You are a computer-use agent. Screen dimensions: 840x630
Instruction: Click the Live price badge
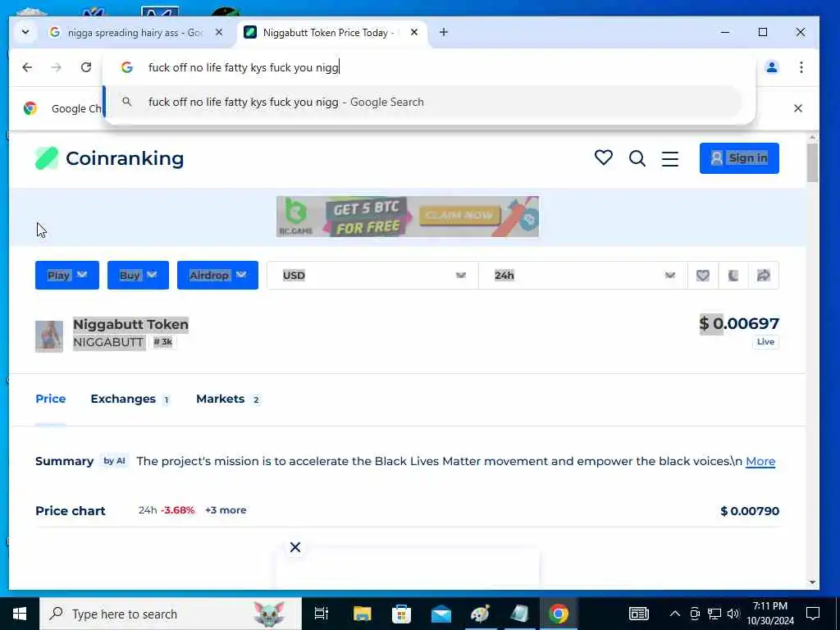[765, 342]
